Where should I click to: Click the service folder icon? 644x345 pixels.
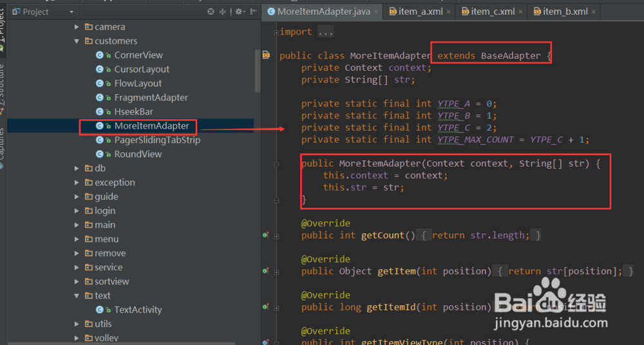89,267
